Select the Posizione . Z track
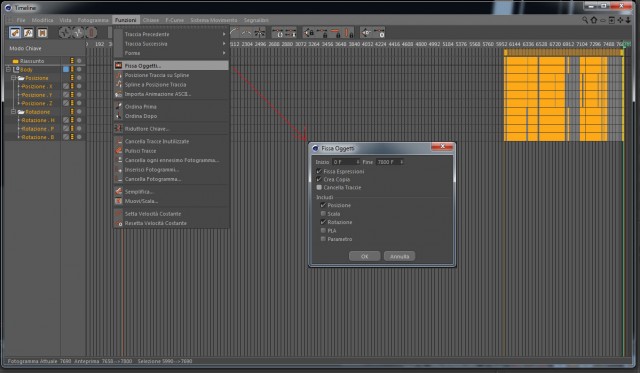The height and width of the screenshot is (373, 640). point(37,103)
